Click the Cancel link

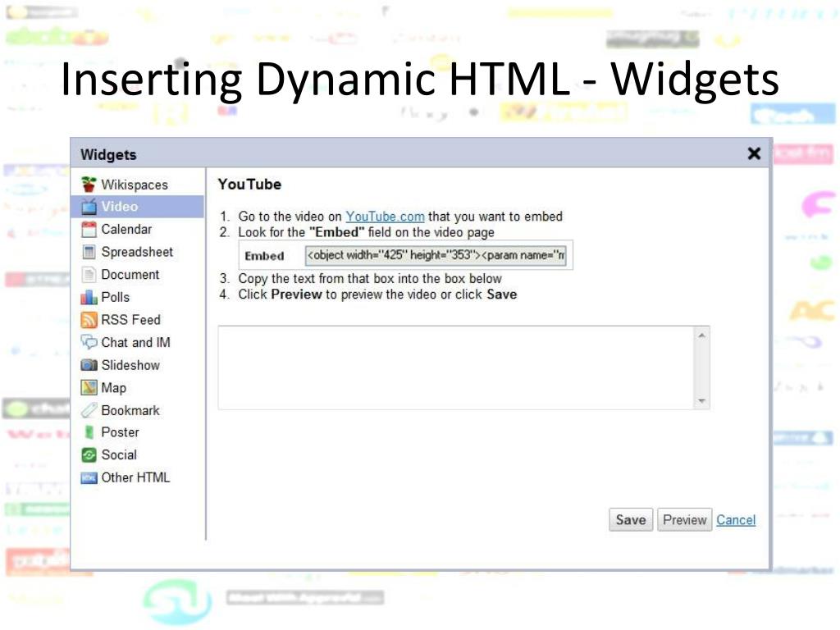tap(736, 519)
